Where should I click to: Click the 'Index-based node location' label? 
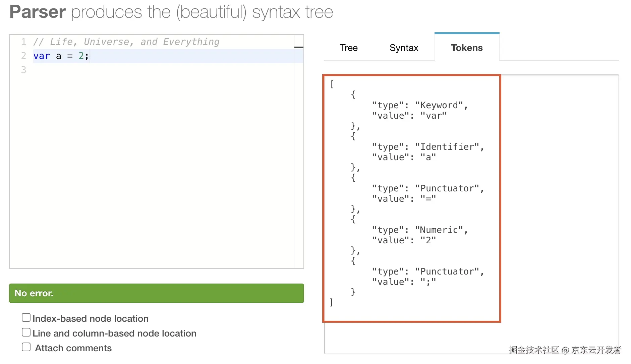click(x=91, y=318)
